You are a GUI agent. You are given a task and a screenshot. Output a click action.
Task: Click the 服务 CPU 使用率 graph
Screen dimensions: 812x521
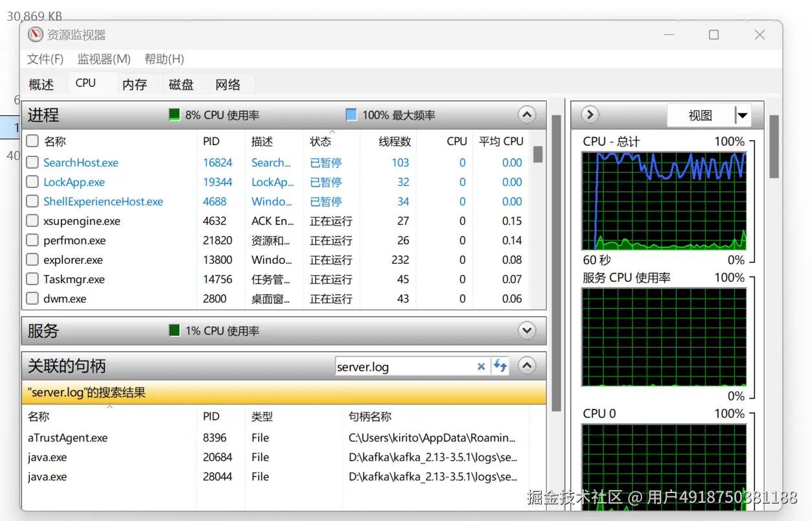pyautogui.click(x=664, y=337)
